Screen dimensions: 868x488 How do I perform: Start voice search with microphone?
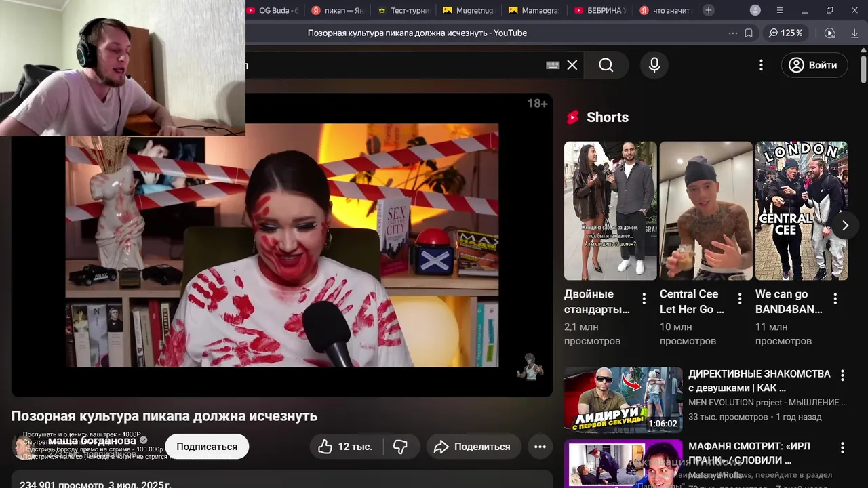point(654,65)
